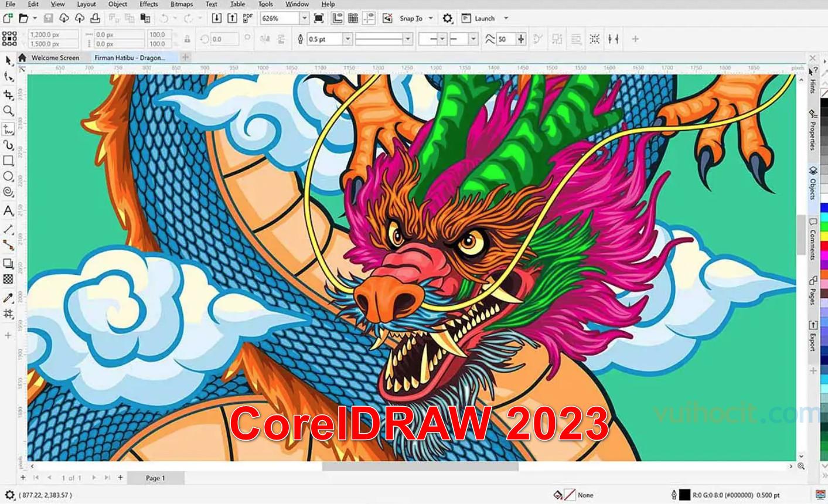Open the Export docker tab
Screen dimensions: 828x504
(813, 336)
